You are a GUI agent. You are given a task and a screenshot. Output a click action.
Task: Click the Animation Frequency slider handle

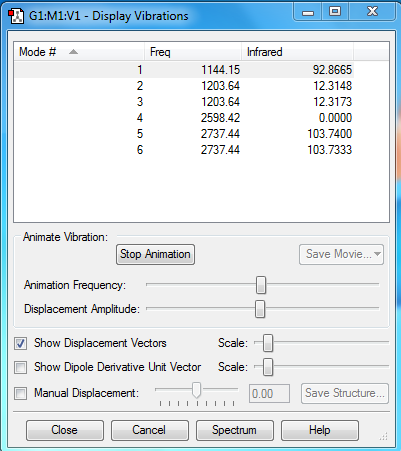261,285
